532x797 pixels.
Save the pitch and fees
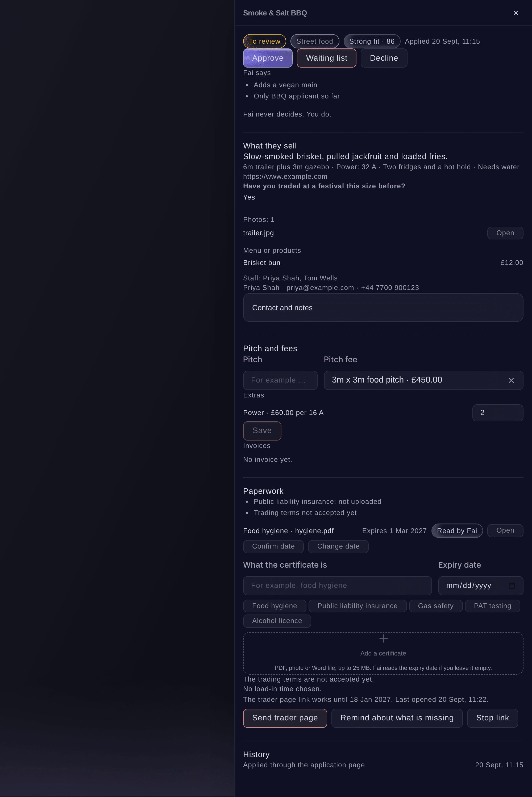(x=262, y=431)
